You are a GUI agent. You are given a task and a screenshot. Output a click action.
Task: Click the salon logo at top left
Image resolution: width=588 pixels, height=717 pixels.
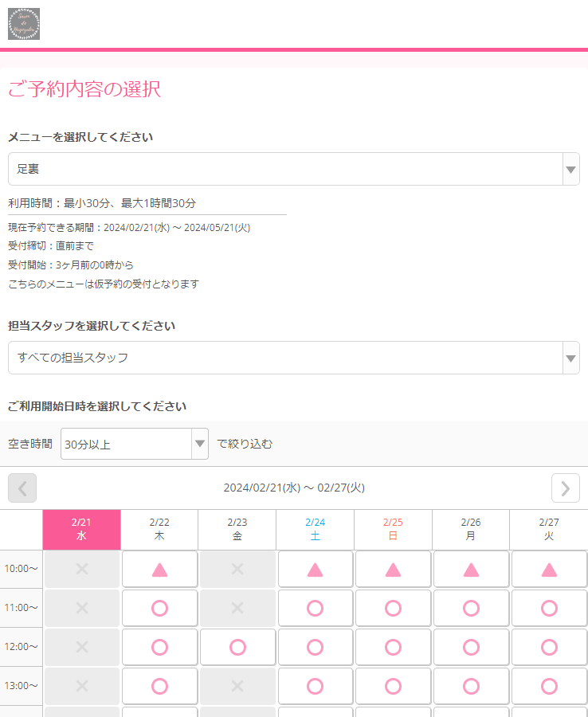[x=24, y=24]
